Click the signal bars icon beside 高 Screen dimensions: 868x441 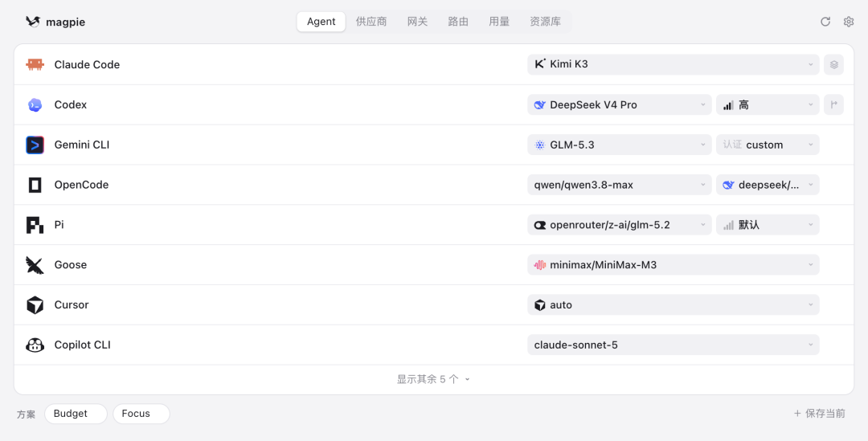pos(728,104)
